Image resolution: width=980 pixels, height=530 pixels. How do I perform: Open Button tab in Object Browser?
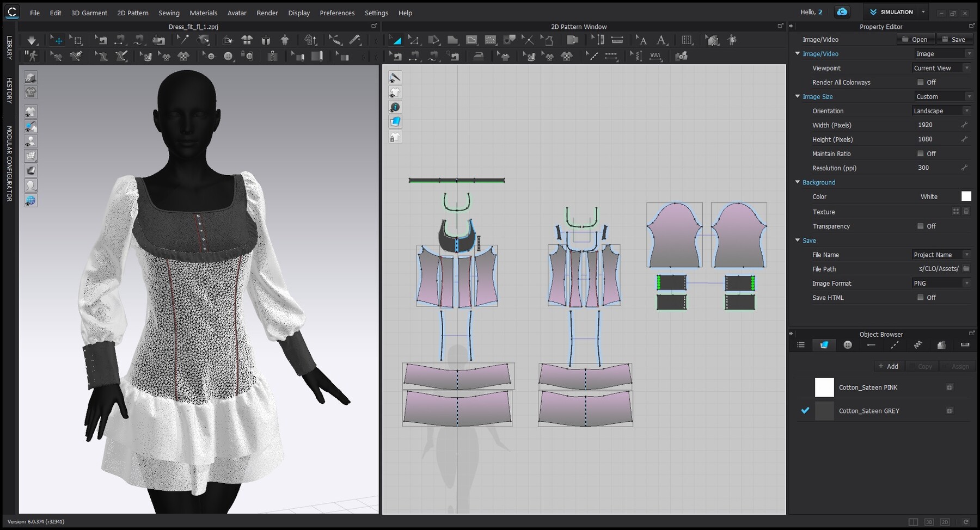pos(848,345)
